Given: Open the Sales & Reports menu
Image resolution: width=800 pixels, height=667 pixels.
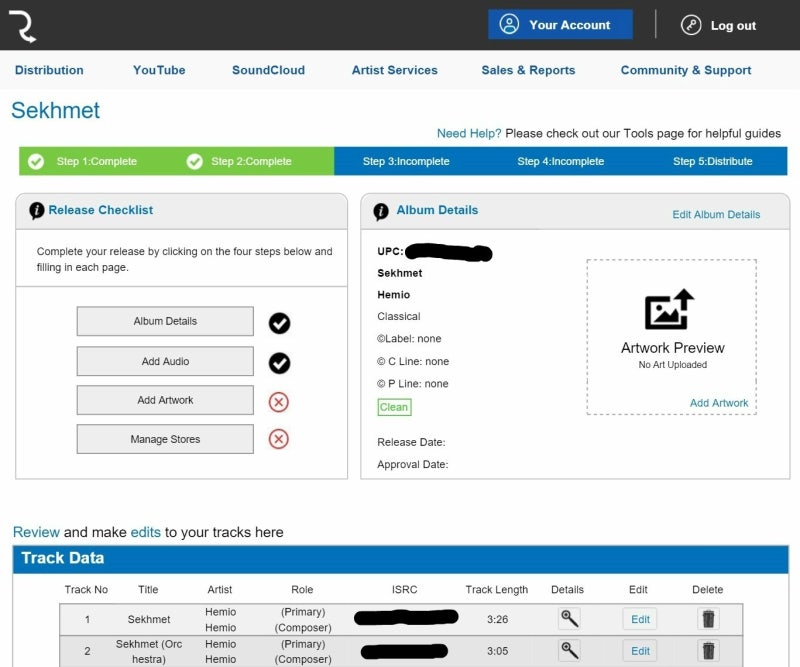Looking at the screenshot, I should click(x=528, y=70).
